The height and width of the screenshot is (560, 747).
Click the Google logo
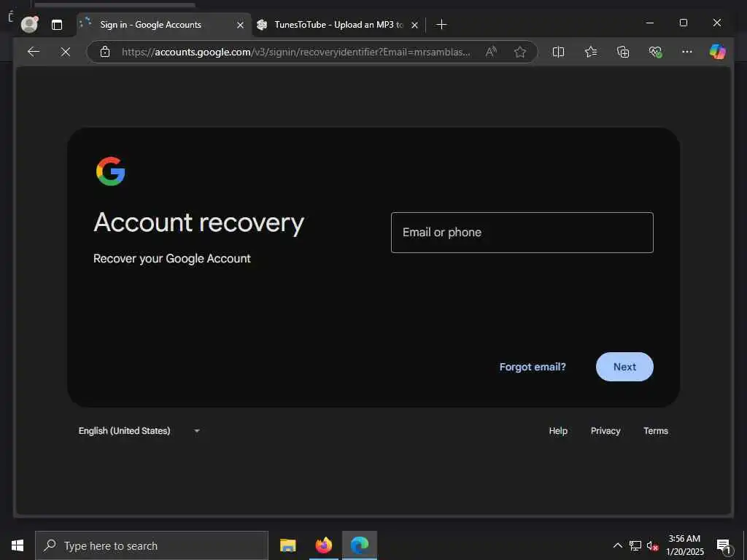coord(111,171)
